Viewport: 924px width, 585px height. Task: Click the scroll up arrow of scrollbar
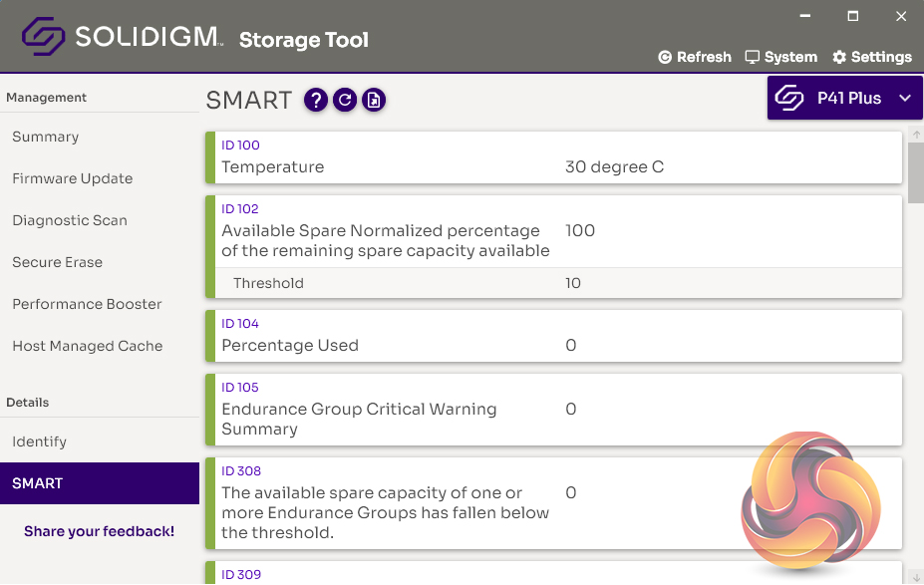[x=916, y=136]
